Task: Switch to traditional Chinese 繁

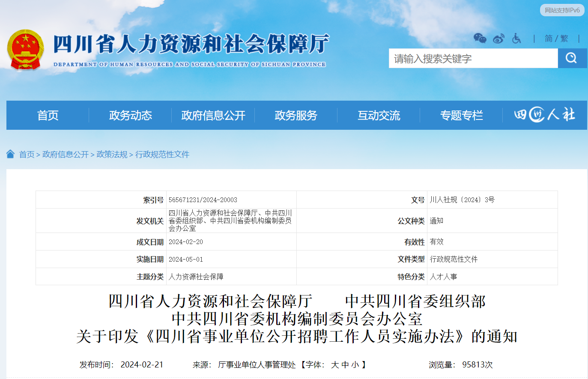Action: tap(564, 39)
